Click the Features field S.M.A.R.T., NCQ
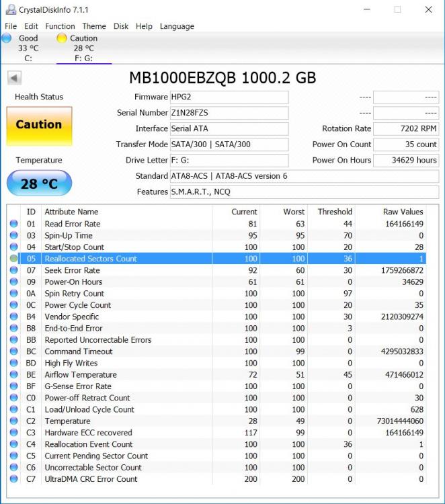Screen dimensions: 445x504 pos(304,192)
